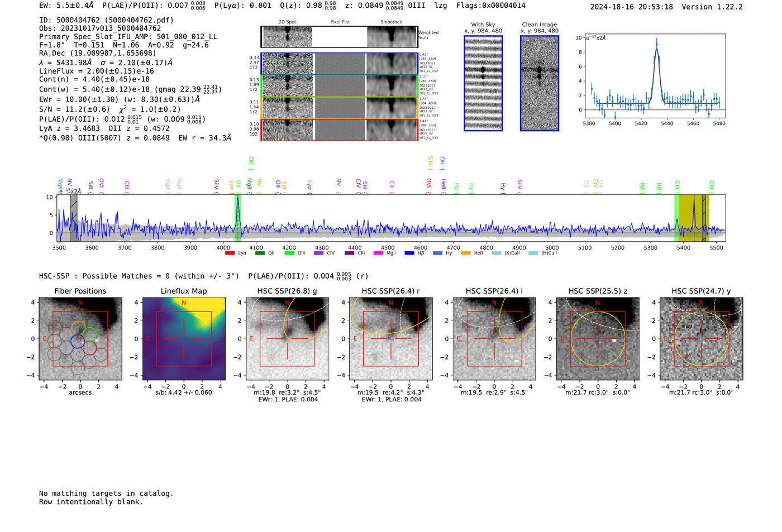Click the timestamp 2024-10-16 20:53:18
Viewport: 782px width, 532px height.
pyautogui.click(x=632, y=7)
